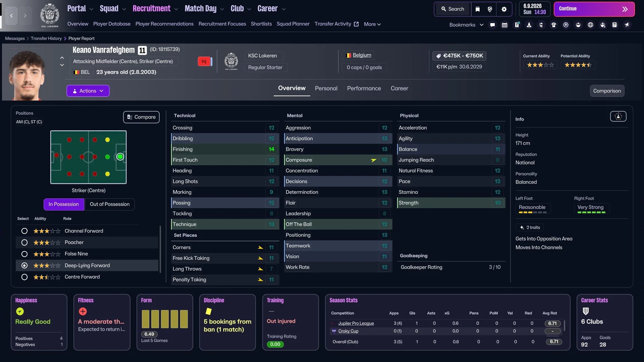Image resolution: width=644 pixels, height=362 pixels.
Task: Open the Squad Planner menu item
Action: pos(293,24)
